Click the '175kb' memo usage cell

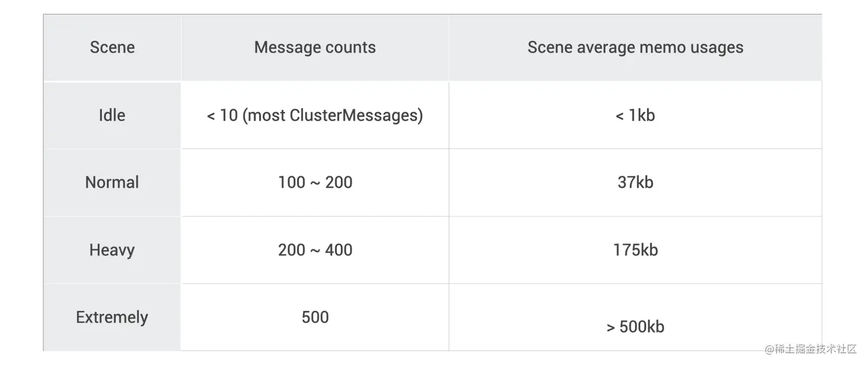635,250
